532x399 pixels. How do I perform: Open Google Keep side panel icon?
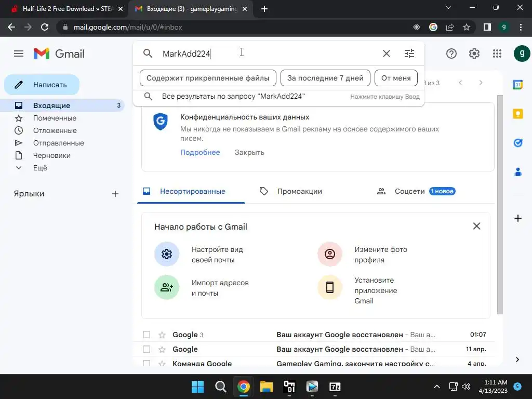pyautogui.click(x=518, y=114)
